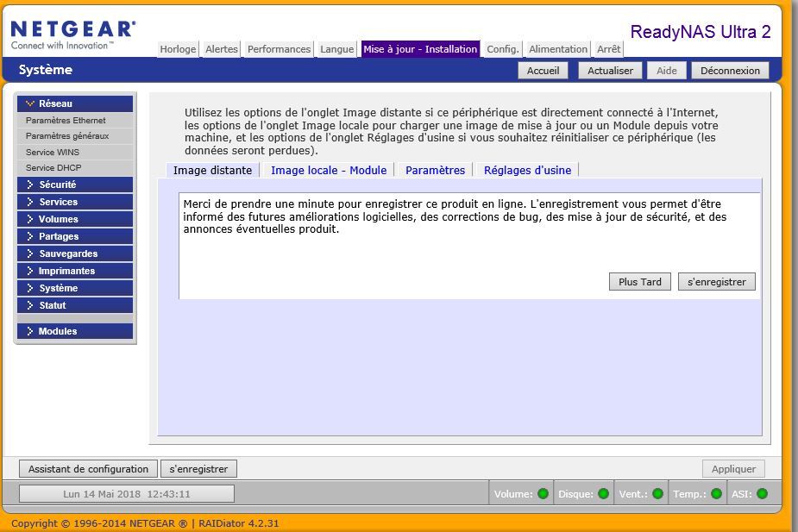Click the Accueil button

(x=543, y=71)
